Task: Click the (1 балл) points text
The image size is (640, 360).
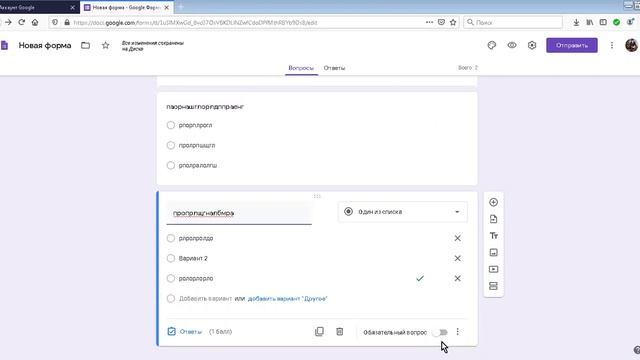Action: click(220, 332)
